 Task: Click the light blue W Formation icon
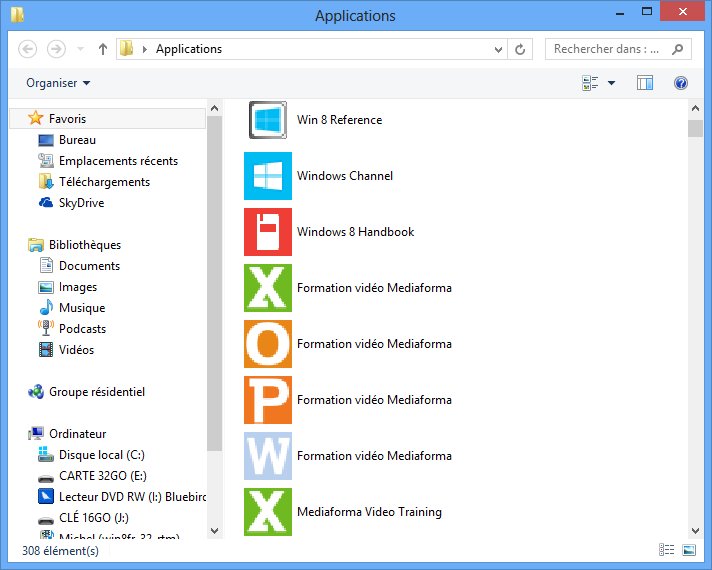pos(267,456)
